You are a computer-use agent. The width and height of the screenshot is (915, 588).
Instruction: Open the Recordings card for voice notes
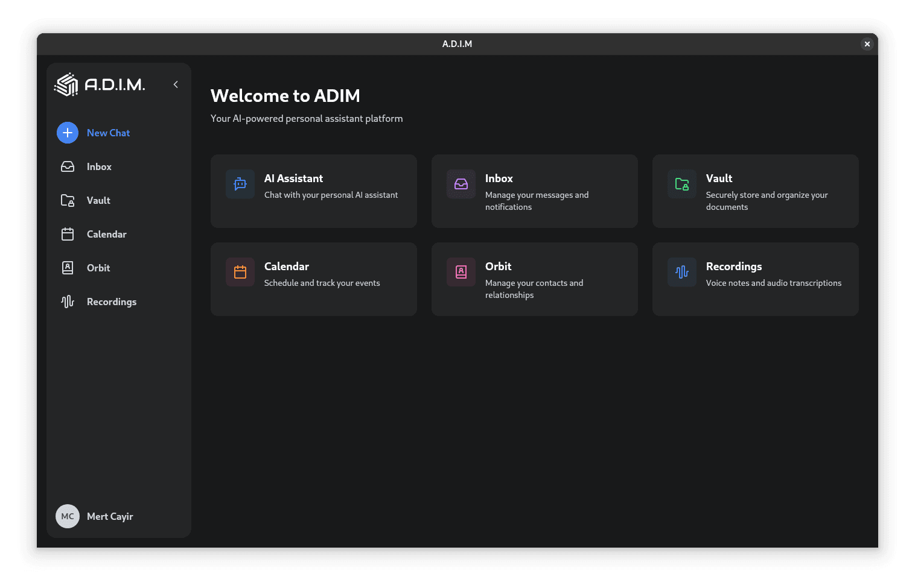[x=755, y=279]
